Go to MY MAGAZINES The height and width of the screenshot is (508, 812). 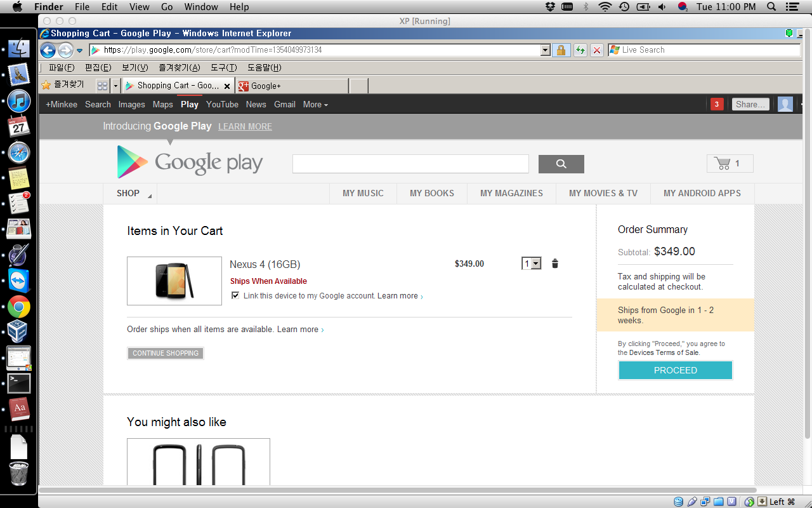pos(511,194)
